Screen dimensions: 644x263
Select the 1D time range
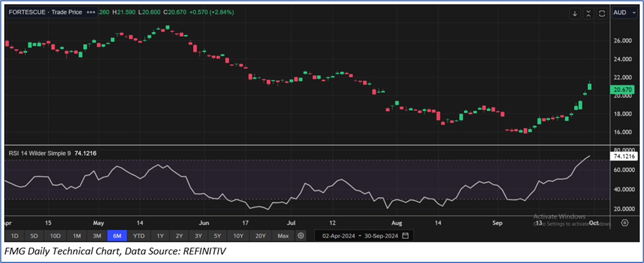(x=15, y=236)
